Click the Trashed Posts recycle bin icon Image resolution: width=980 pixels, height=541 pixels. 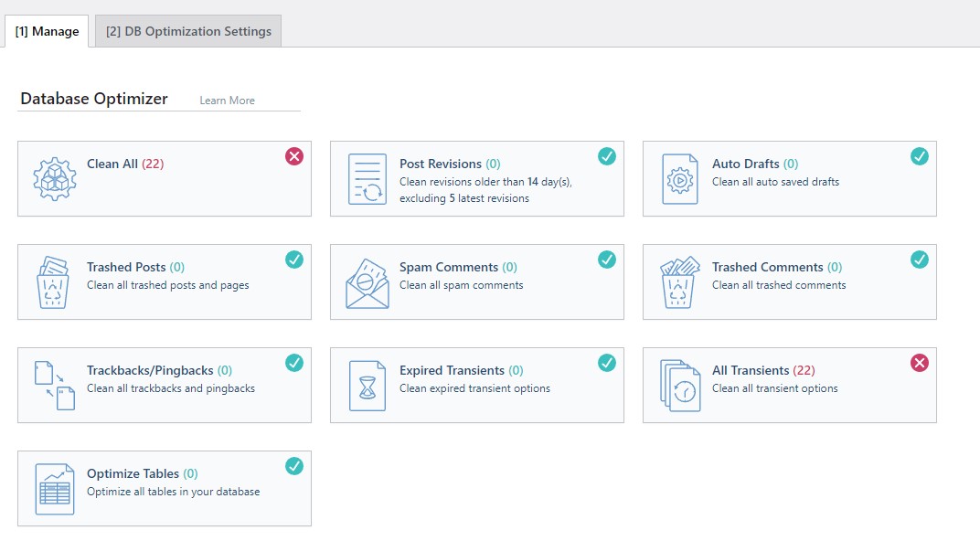click(x=53, y=282)
